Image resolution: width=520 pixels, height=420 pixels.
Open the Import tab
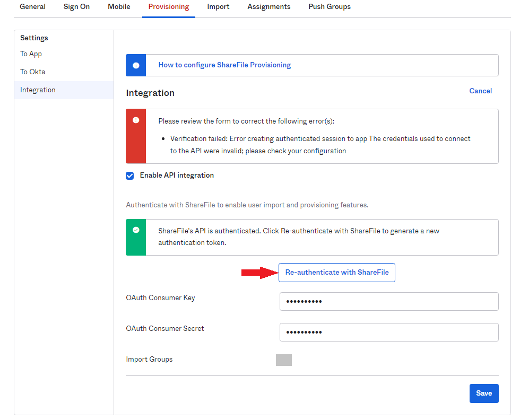(218, 7)
